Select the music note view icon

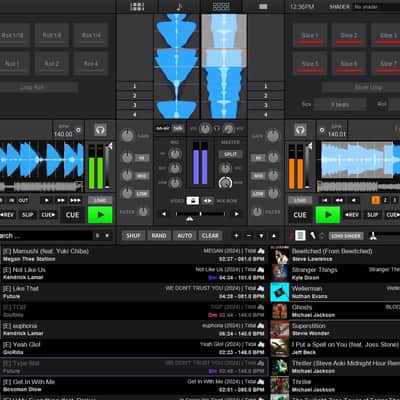click(179, 6)
